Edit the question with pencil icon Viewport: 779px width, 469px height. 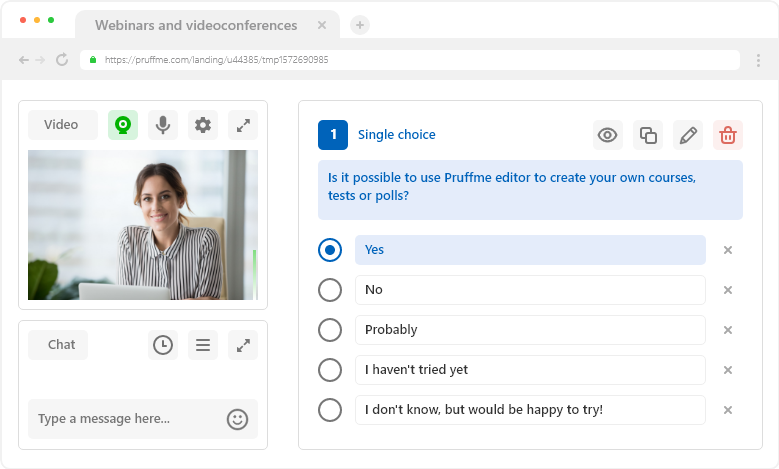click(x=688, y=135)
